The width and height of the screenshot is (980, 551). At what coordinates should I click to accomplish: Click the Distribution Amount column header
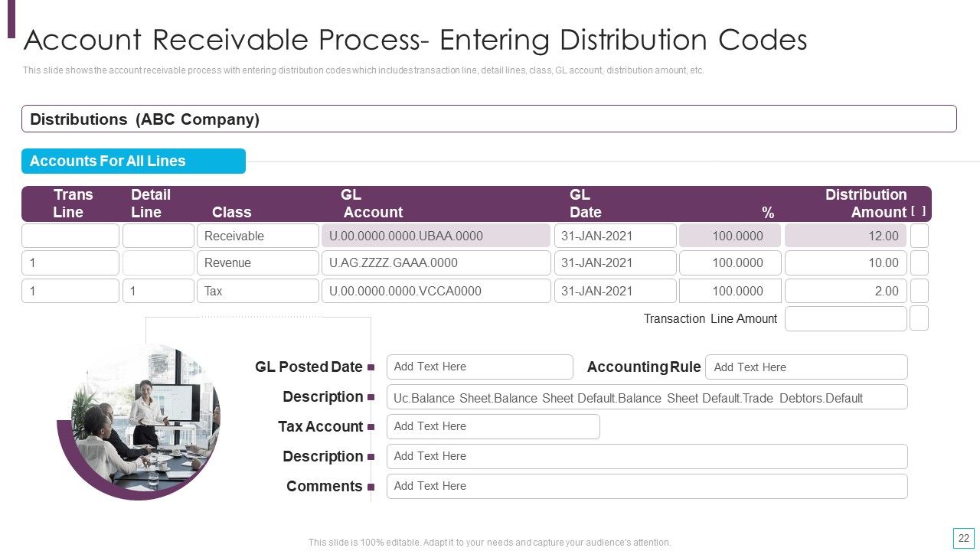coord(866,204)
